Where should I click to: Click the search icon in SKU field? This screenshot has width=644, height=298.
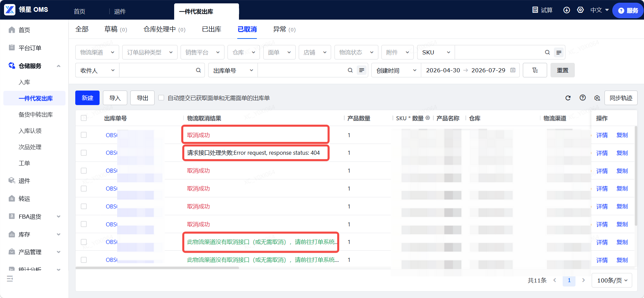(547, 52)
